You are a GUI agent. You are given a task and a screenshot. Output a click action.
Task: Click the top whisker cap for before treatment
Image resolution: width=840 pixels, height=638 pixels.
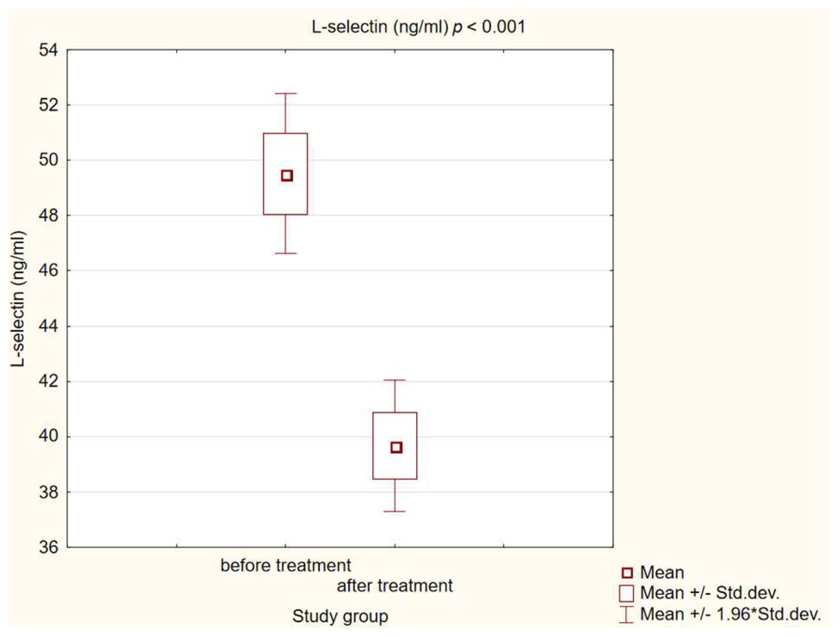[286, 93]
